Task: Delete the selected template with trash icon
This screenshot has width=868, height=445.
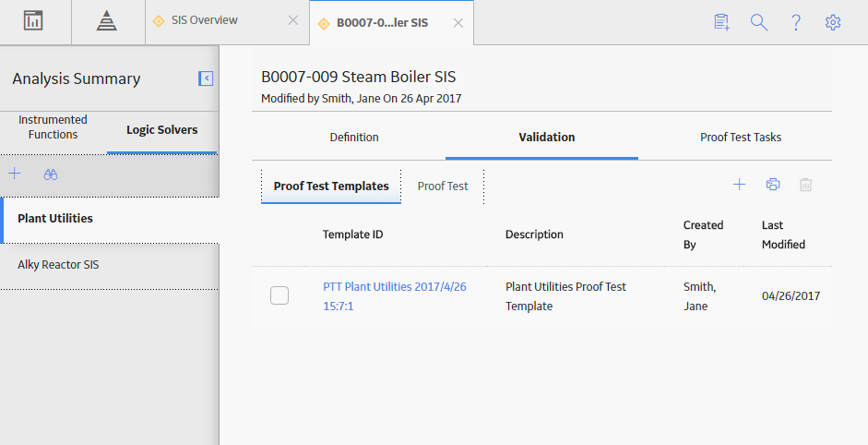Action: [x=805, y=185]
